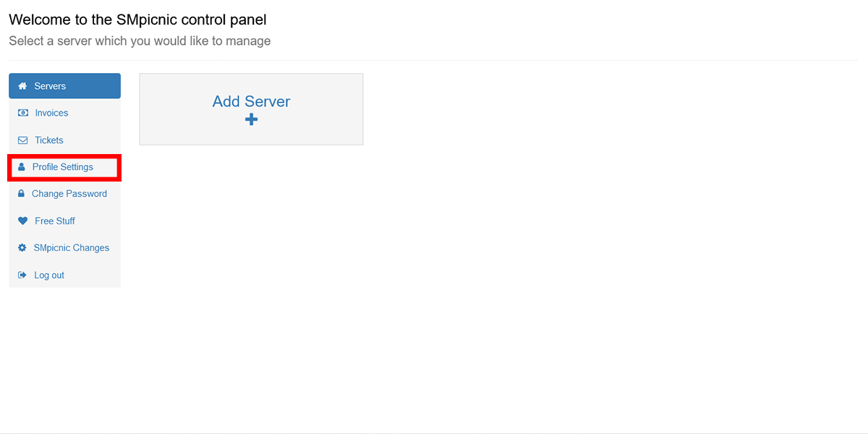Click the house icon next to Servers
Image resolution: width=868 pixels, height=434 pixels.
[22, 85]
